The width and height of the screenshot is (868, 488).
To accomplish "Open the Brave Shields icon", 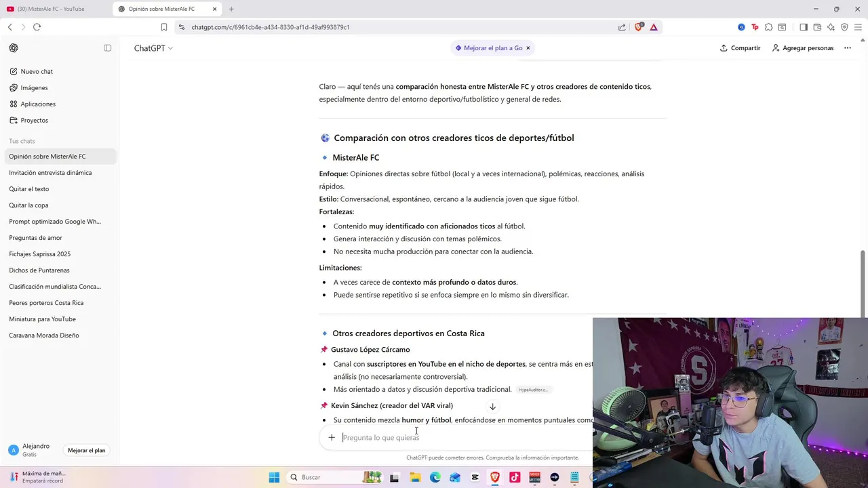I will coord(638,27).
